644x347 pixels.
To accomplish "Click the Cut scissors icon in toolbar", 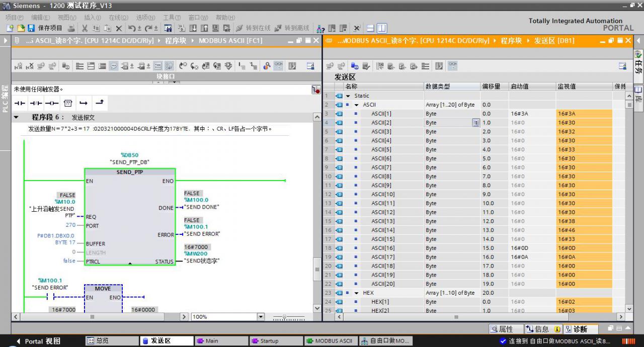I will 85,28.
